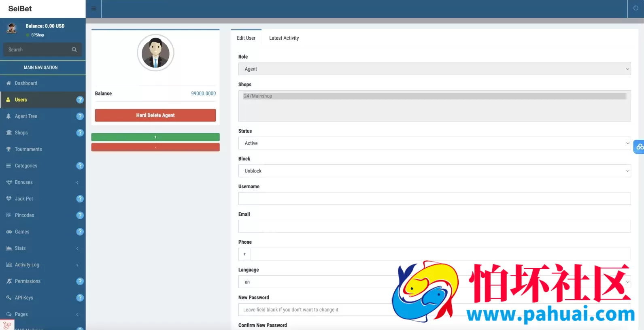
Task: Open the help icon next to Permissions
Action: click(80, 281)
